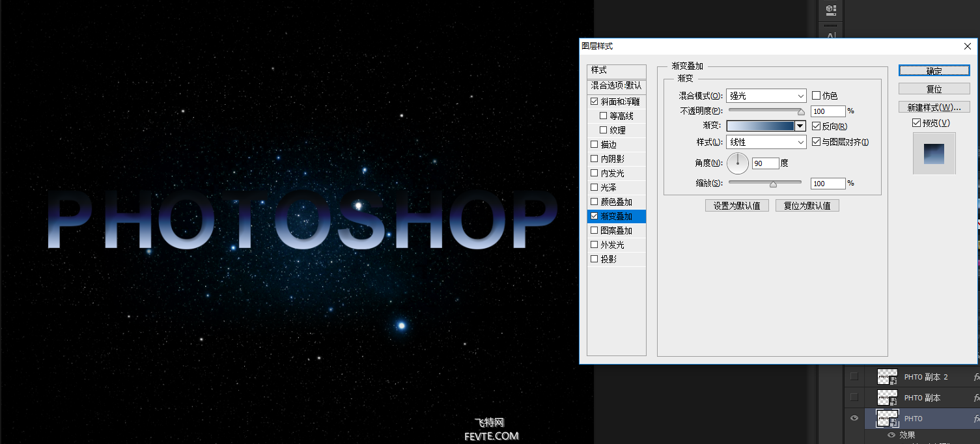Screen dimensions: 980x444
Task: Close the 图层样式 dialog with X
Action: (968, 46)
